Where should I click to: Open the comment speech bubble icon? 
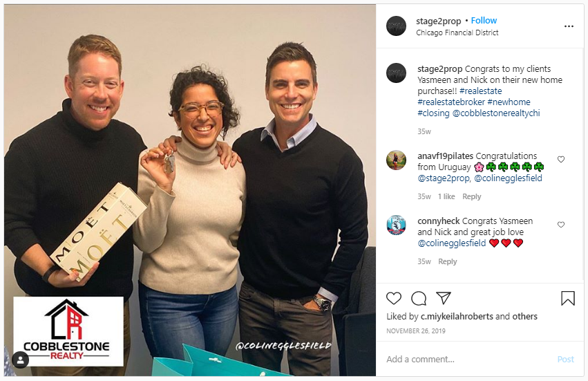(x=419, y=299)
